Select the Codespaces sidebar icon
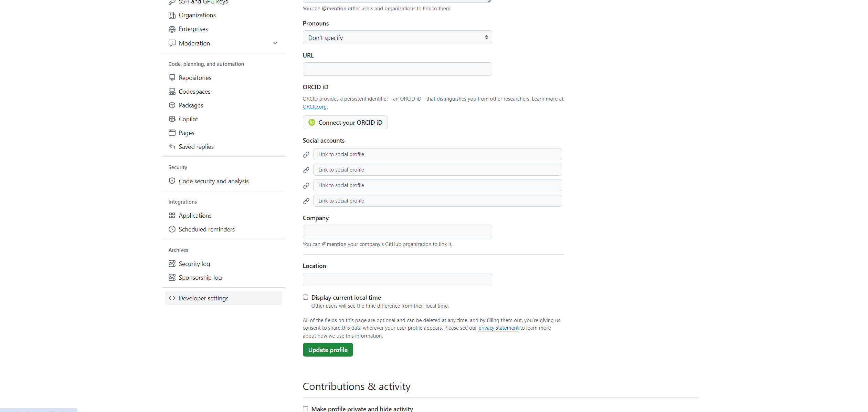868x412 pixels. [172, 91]
